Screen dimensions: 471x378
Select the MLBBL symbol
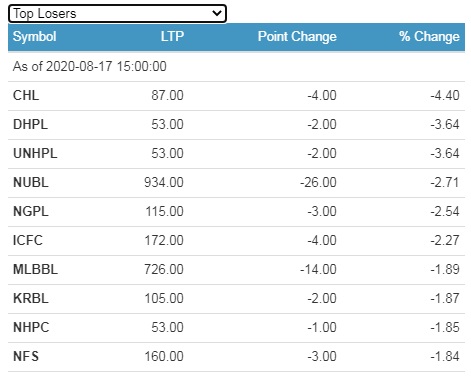tap(35, 269)
